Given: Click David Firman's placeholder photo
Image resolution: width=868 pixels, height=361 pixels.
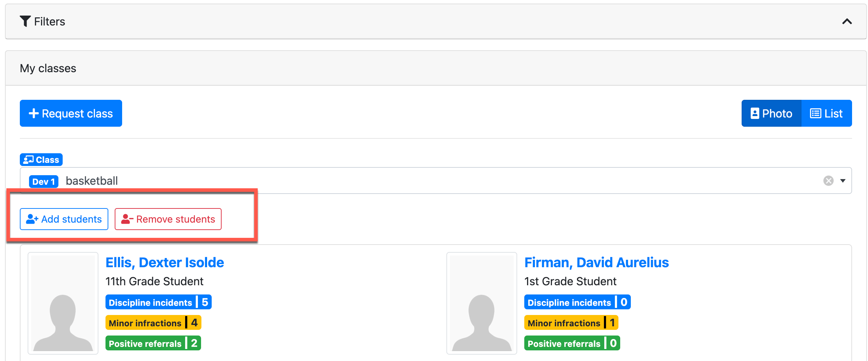Looking at the screenshot, I should (x=481, y=303).
